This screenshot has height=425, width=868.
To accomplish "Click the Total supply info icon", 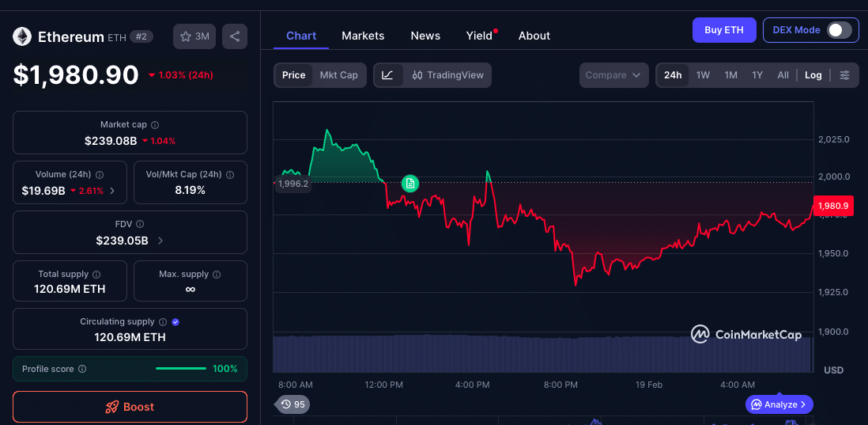I will click(x=97, y=275).
